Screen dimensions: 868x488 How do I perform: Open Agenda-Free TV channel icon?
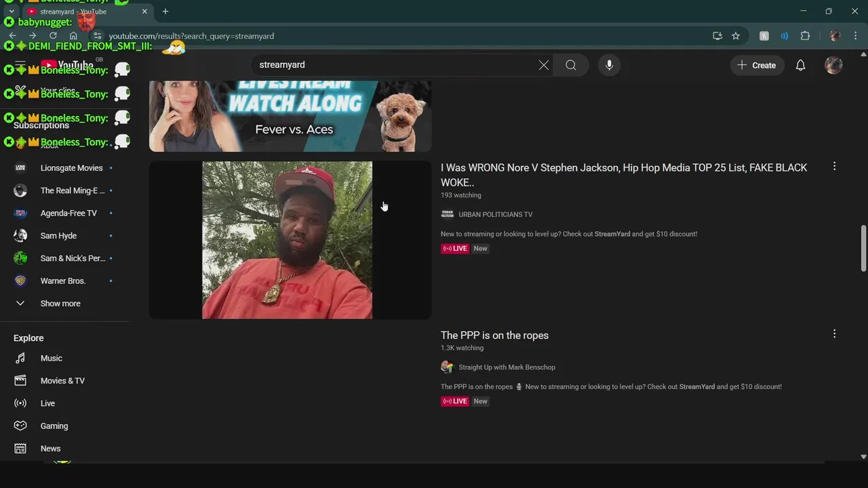[20, 213]
